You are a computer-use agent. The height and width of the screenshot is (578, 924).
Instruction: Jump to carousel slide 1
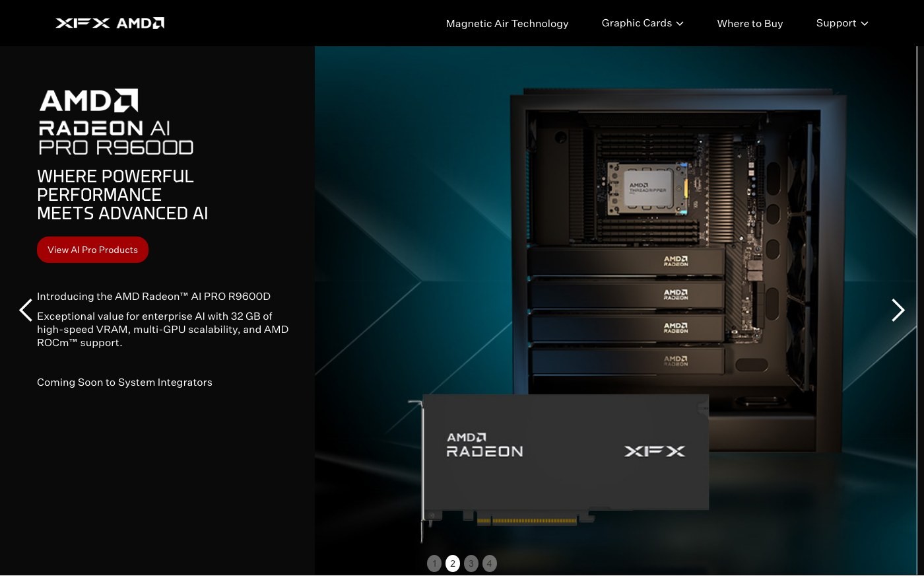click(x=434, y=563)
